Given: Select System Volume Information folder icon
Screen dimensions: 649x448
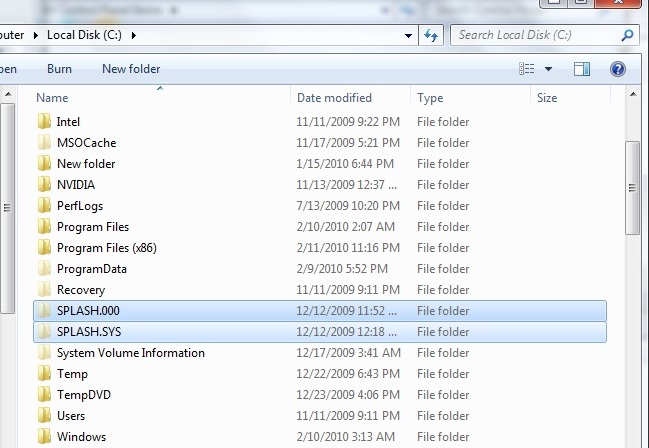Looking at the screenshot, I should 44,353.
